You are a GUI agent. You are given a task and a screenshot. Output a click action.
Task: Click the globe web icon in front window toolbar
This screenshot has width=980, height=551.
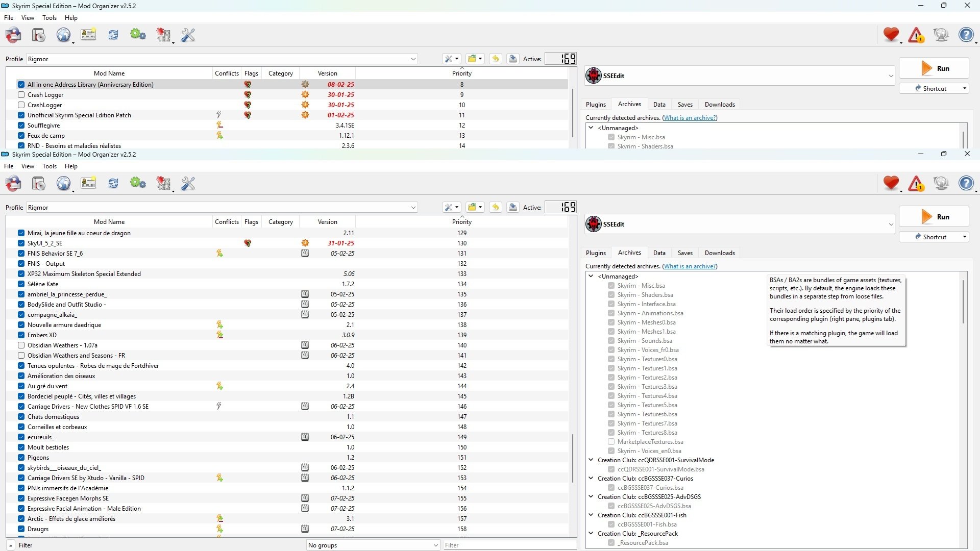click(x=63, y=184)
